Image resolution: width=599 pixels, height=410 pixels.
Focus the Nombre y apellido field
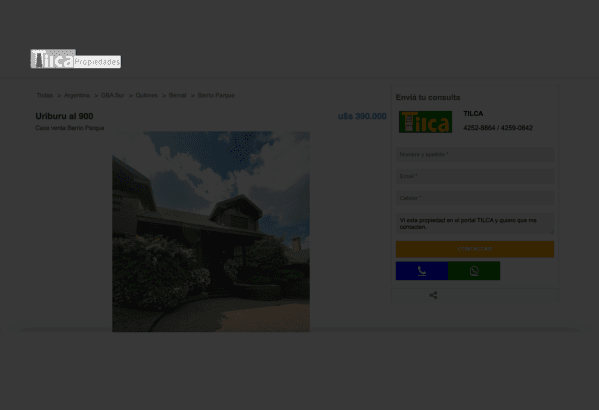coord(475,154)
